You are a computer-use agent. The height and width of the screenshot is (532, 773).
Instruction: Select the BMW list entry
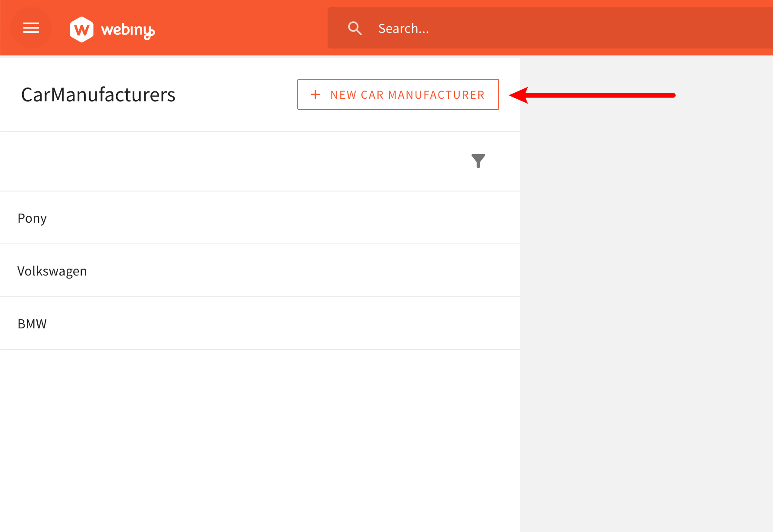(32, 324)
